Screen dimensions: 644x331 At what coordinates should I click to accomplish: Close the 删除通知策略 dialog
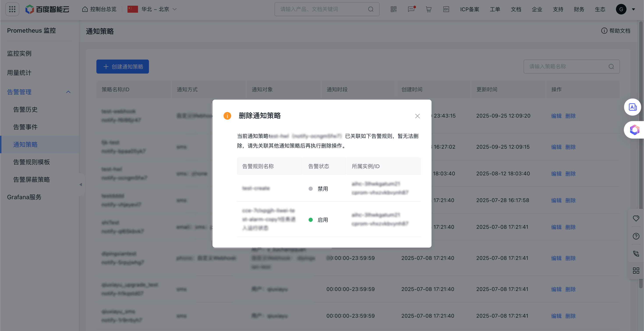[417, 116]
